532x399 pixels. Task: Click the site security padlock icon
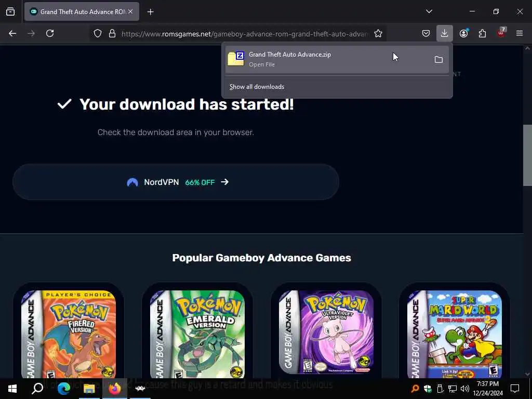pos(112,34)
